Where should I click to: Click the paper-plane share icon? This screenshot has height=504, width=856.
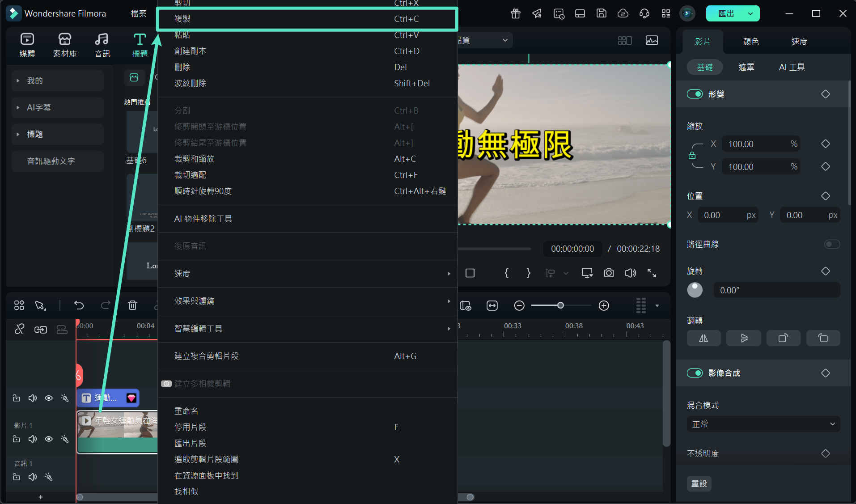coord(537,13)
